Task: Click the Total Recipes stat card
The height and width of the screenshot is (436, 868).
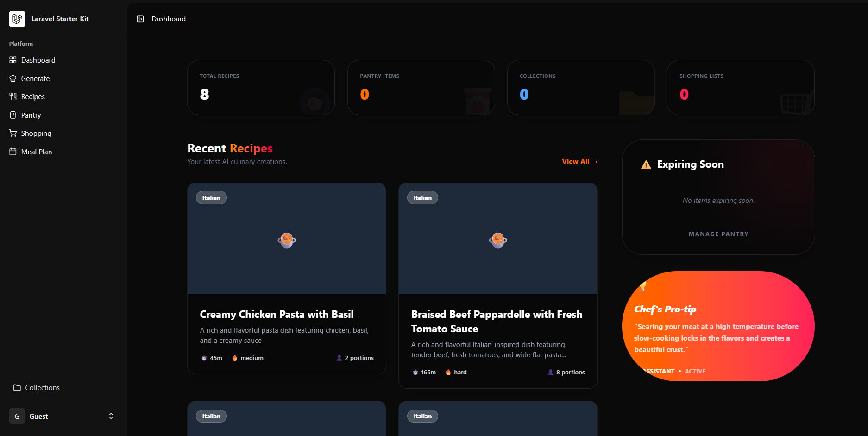Action: (261, 88)
